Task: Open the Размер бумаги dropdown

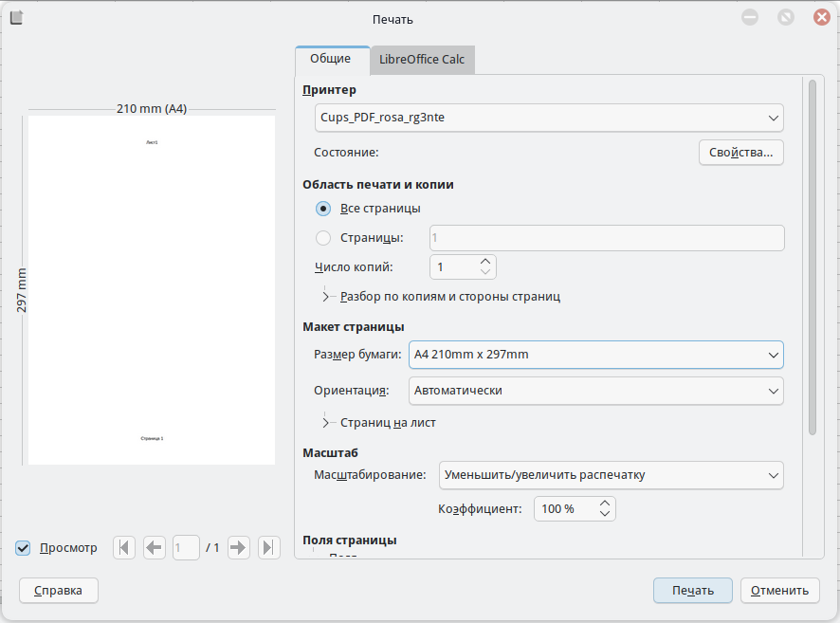Action: [x=596, y=355]
